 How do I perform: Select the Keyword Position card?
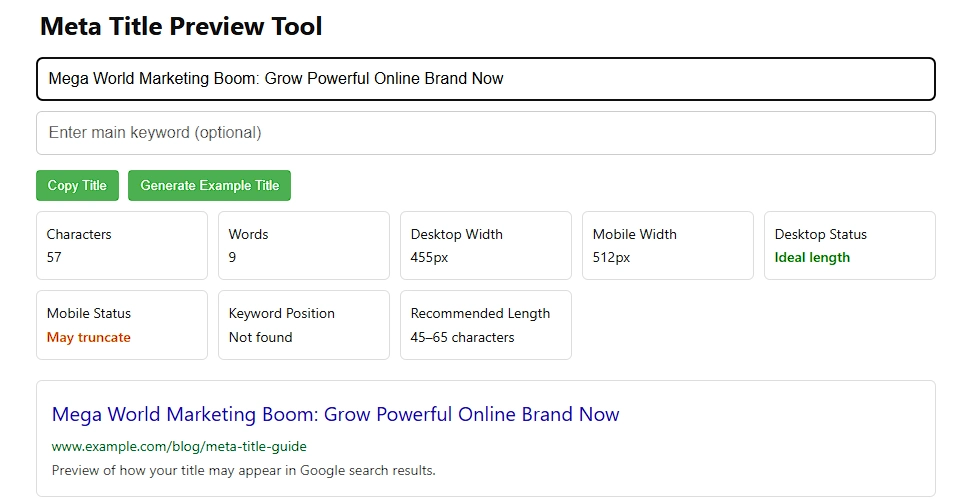(x=303, y=325)
